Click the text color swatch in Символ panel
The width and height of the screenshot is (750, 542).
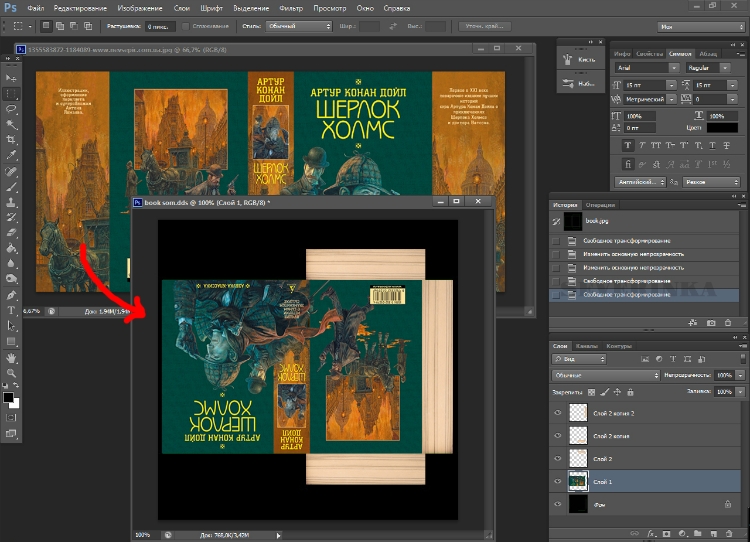point(722,128)
